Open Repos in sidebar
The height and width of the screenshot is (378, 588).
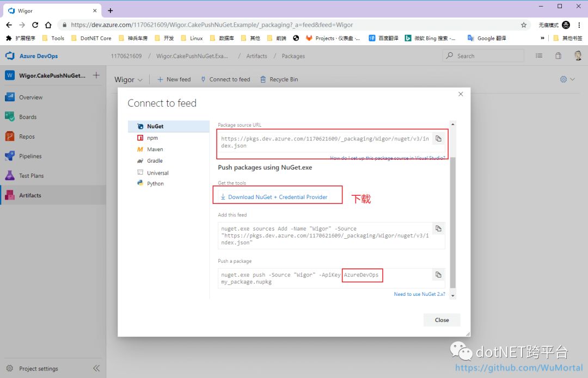(x=53, y=137)
